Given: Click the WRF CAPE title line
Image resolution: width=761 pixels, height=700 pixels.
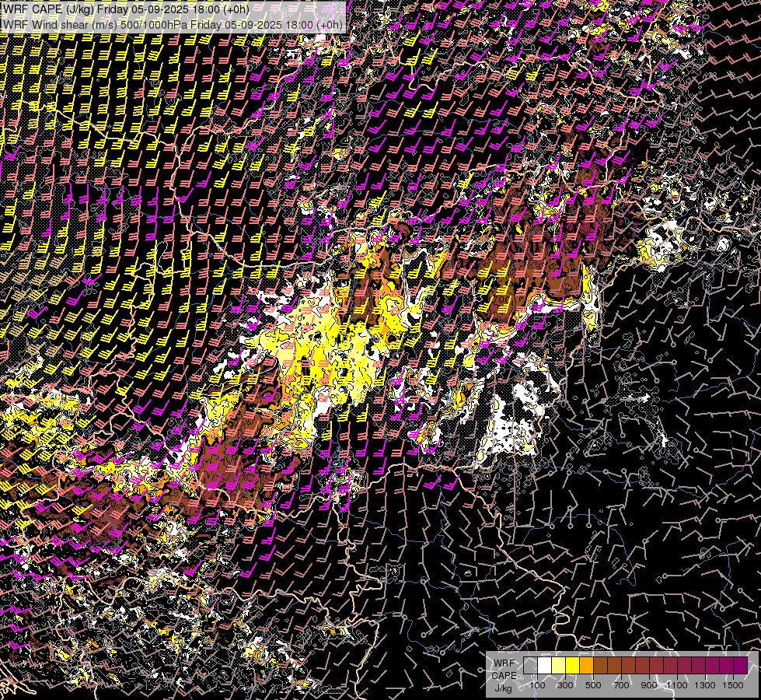Looking at the screenshot, I should click(126, 9).
